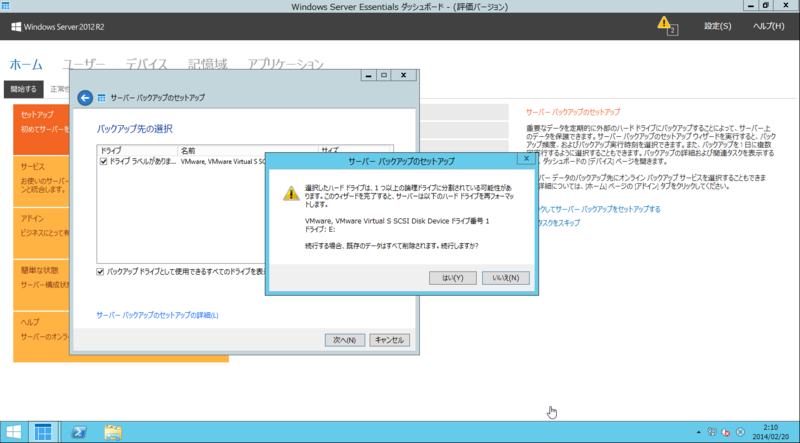Click the Windows Server 2012 R2 logo
The image size is (800, 443).
pos(58,27)
